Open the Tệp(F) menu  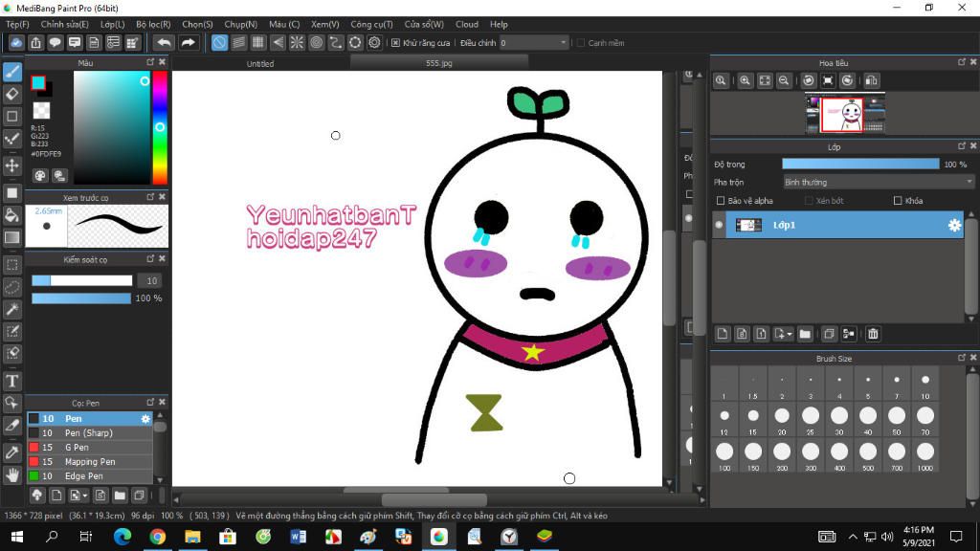coord(17,24)
